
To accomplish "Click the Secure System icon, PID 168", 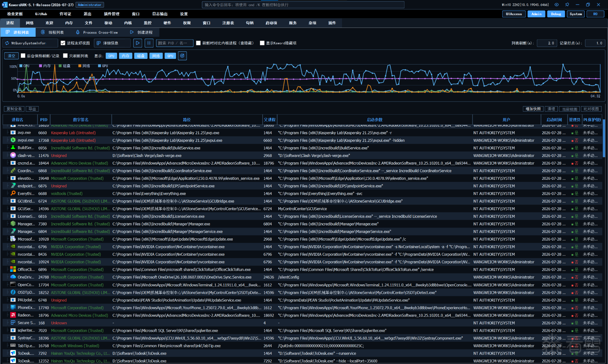I will pyautogui.click(x=13, y=323).
